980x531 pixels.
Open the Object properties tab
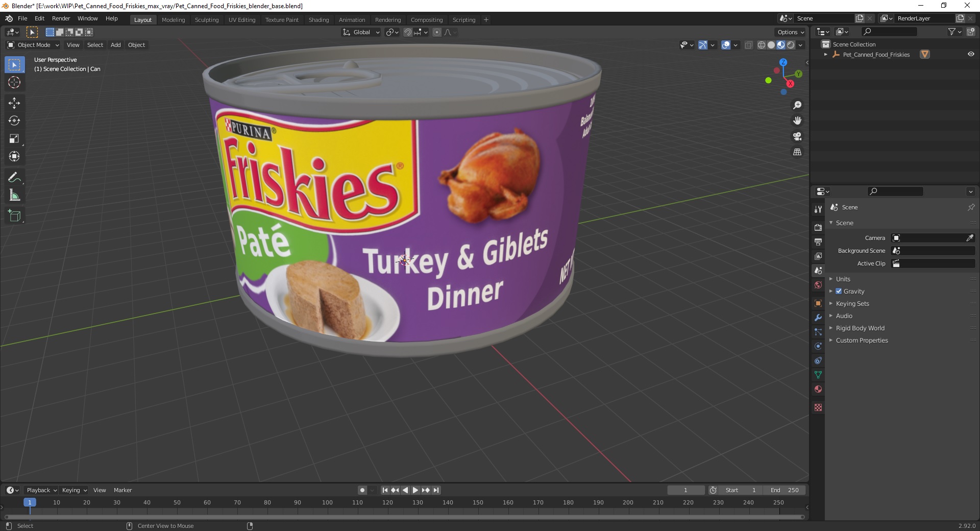tap(818, 303)
